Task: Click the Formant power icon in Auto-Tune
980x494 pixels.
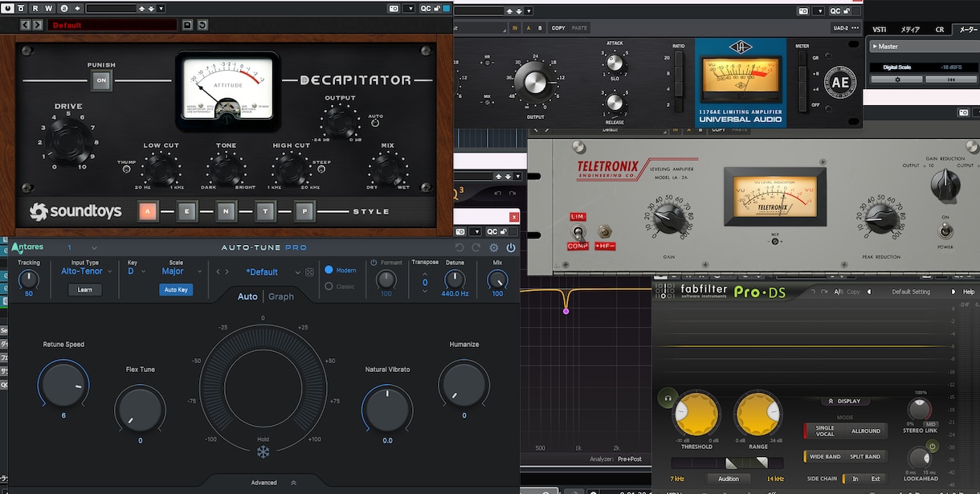Action: click(374, 263)
